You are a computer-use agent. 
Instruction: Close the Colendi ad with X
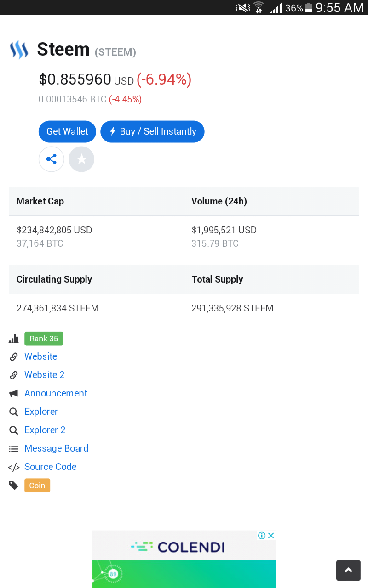click(x=271, y=536)
